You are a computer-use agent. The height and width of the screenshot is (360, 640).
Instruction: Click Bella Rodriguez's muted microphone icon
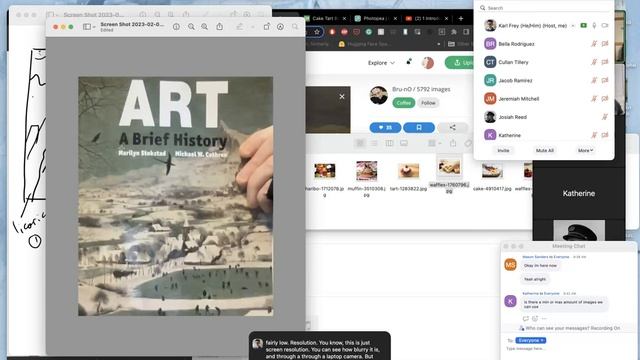click(x=594, y=44)
